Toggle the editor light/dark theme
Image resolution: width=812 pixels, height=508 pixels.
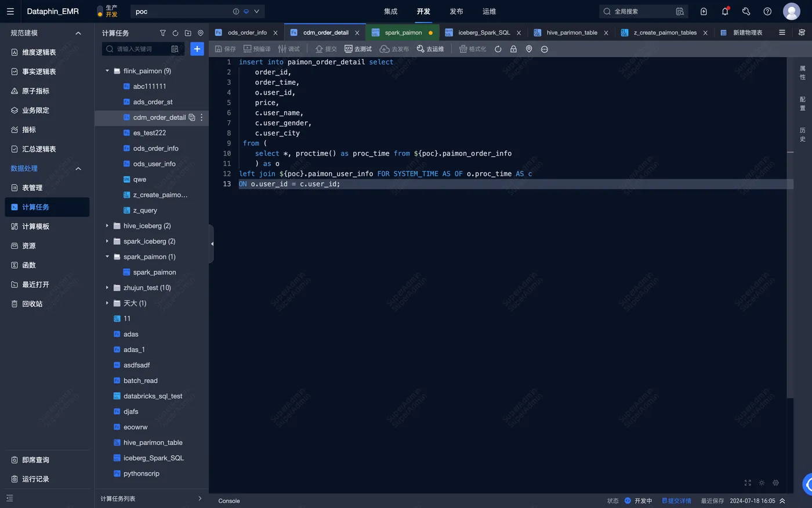tap(762, 483)
